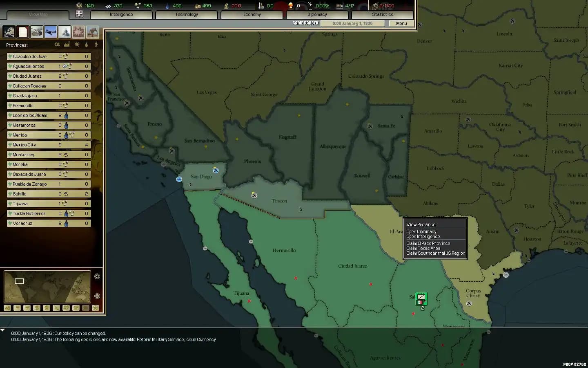Collapse the minimap using the down arrow
Viewport: 588px width, 368px height.
(x=97, y=296)
